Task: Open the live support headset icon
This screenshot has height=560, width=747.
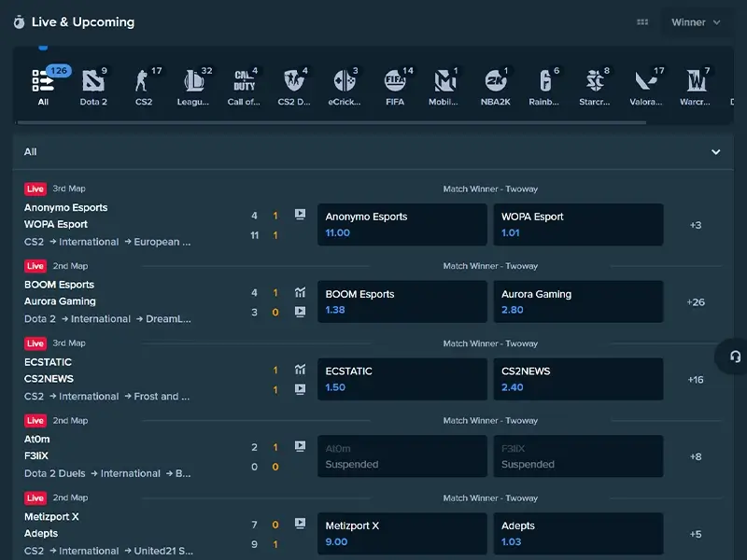Action: [x=735, y=357]
